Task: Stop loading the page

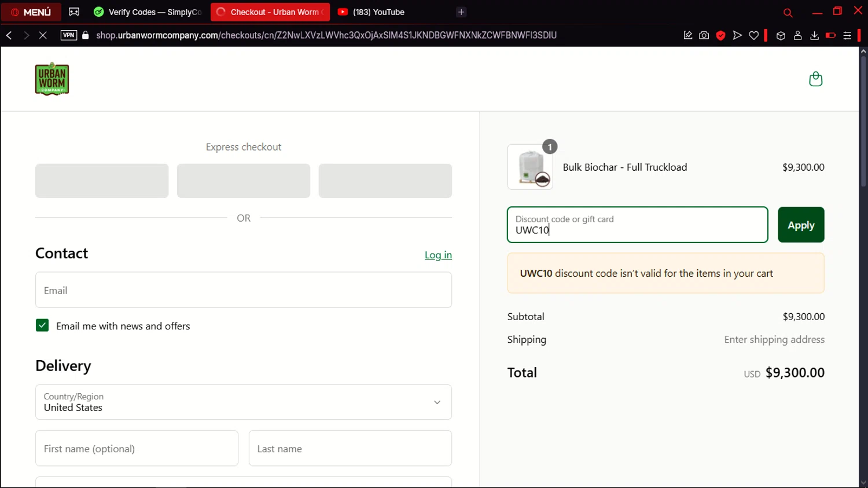Action: [x=43, y=35]
